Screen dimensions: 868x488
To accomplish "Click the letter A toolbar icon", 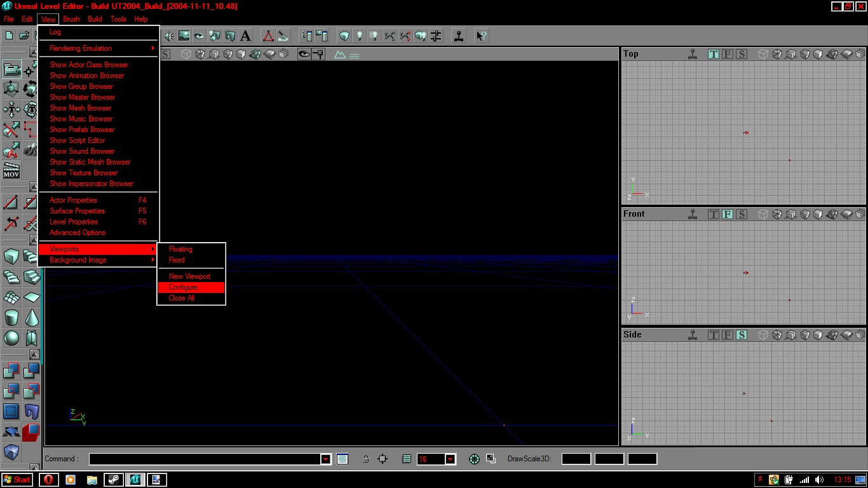I will click(245, 36).
